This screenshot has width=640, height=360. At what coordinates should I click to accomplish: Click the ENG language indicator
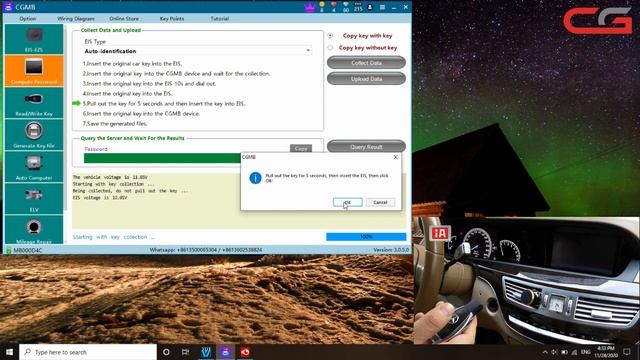(586, 352)
